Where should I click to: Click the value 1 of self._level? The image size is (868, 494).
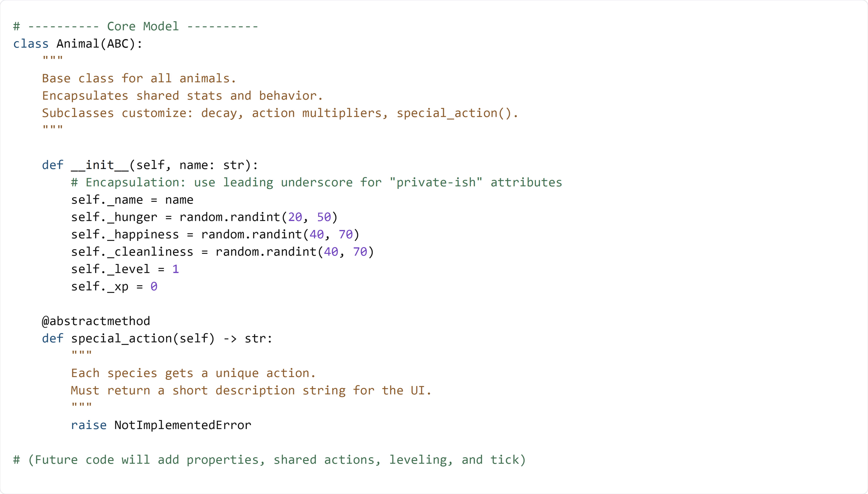coord(176,269)
